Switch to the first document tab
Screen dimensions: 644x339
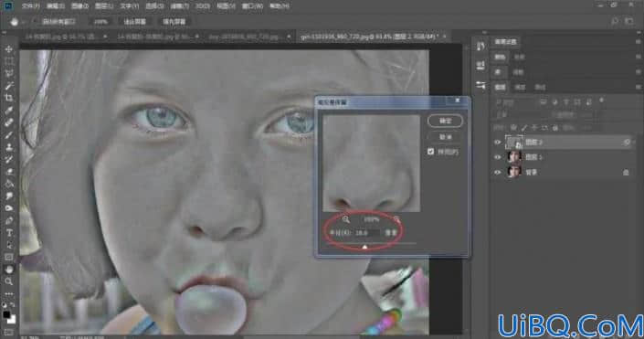(x=64, y=37)
